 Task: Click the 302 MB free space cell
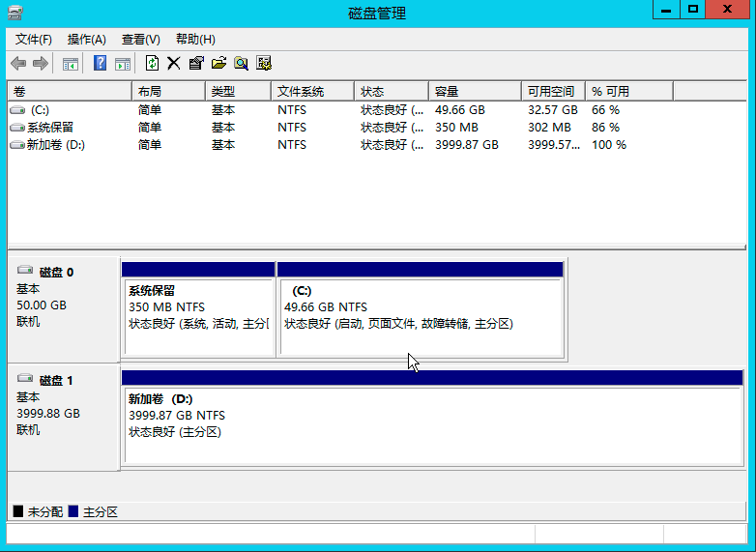pos(549,128)
